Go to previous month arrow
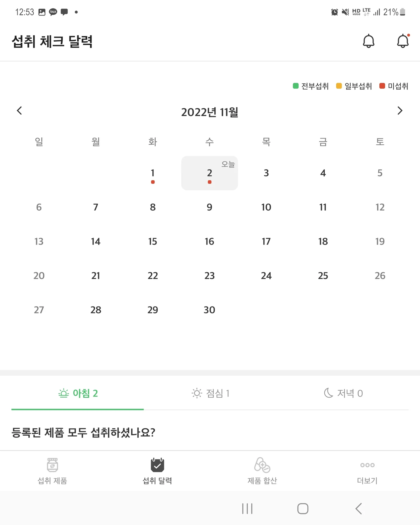 (20, 111)
